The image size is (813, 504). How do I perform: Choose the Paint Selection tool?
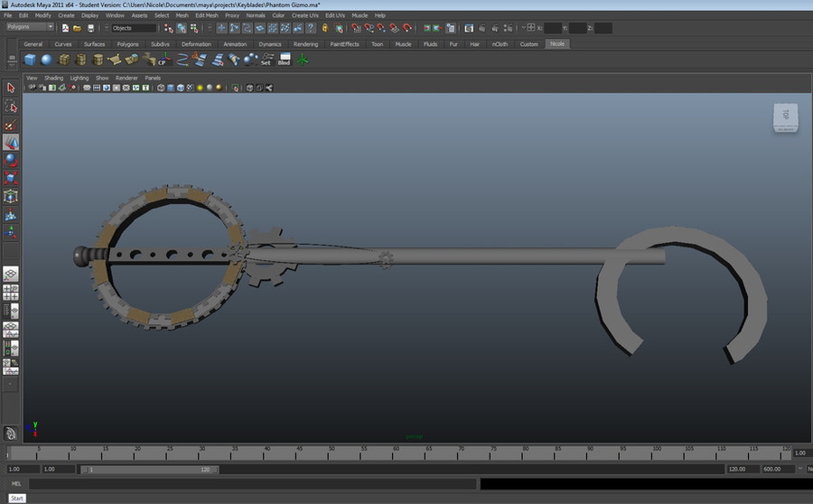coord(10,125)
